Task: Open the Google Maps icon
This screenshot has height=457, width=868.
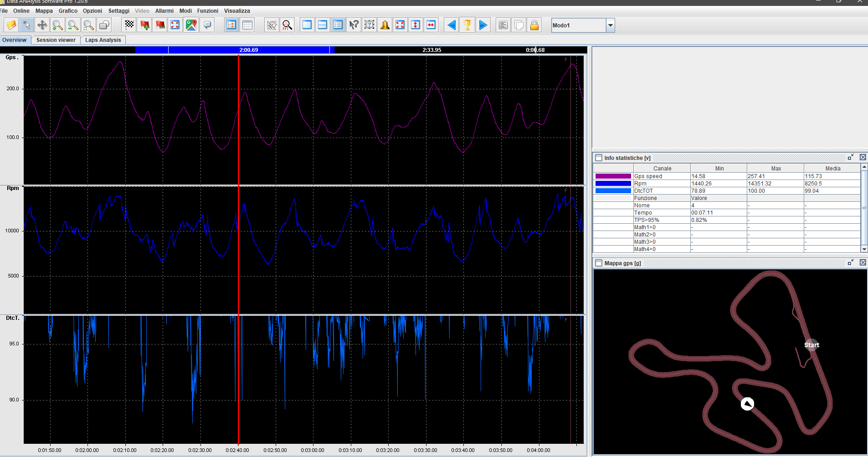Action: pos(191,25)
